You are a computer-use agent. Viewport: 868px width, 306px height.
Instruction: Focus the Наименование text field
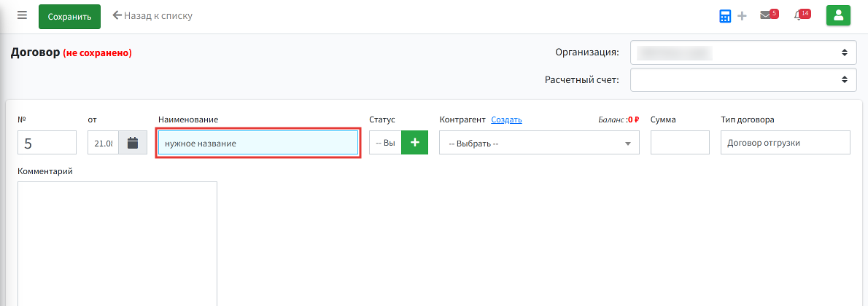point(258,143)
